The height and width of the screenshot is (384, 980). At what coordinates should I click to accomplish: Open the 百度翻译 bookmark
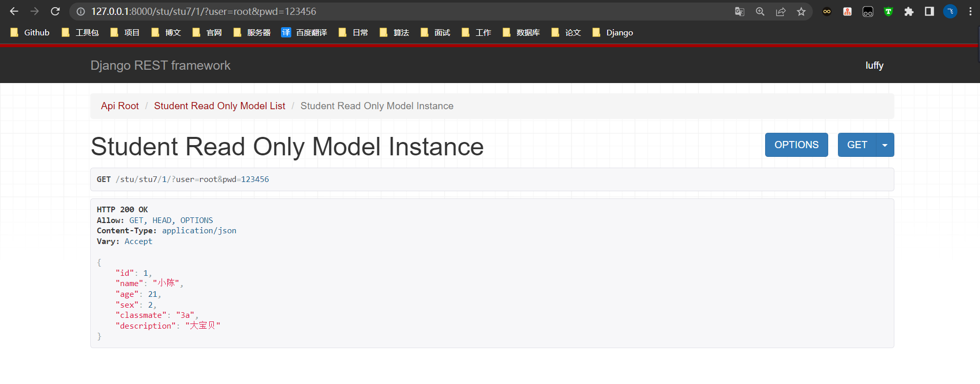point(304,32)
